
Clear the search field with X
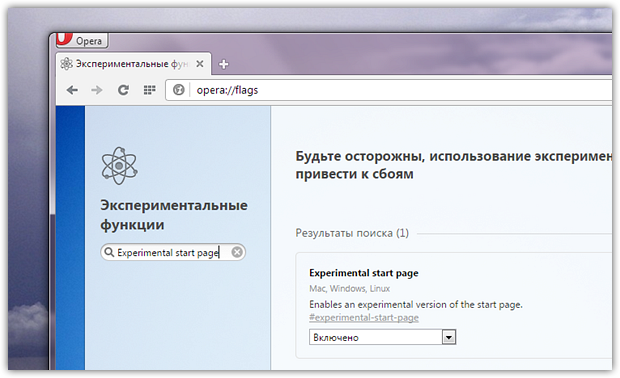pyautogui.click(x=237, y=252)
